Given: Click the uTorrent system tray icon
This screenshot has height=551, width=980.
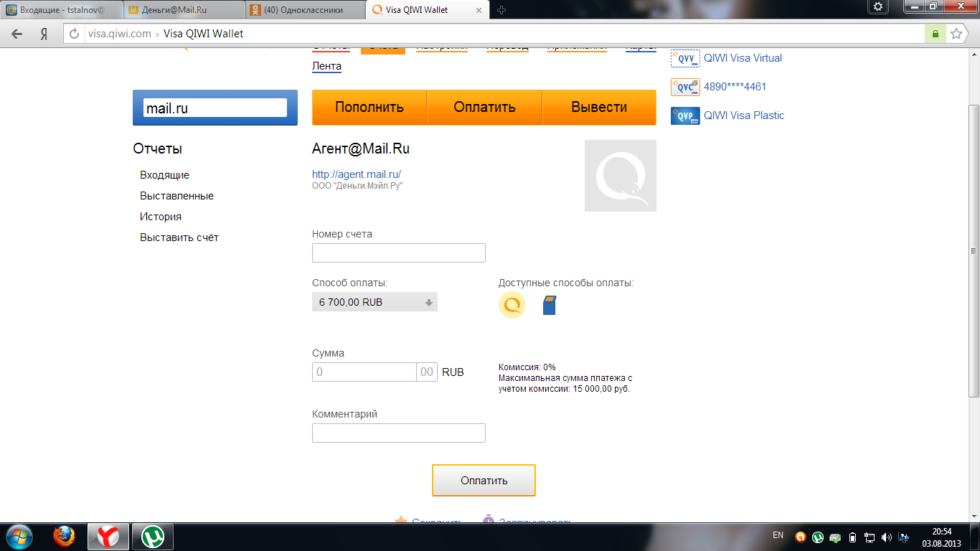Looking at the screenshot, I should click(x=818, y=537).
